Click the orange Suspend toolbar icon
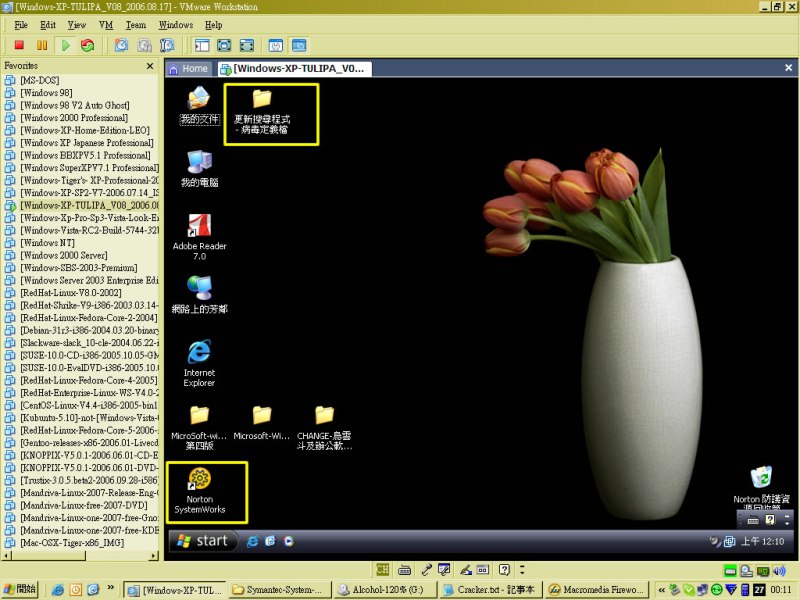This screenshot has width=800, height=600. tap(42, 45)
